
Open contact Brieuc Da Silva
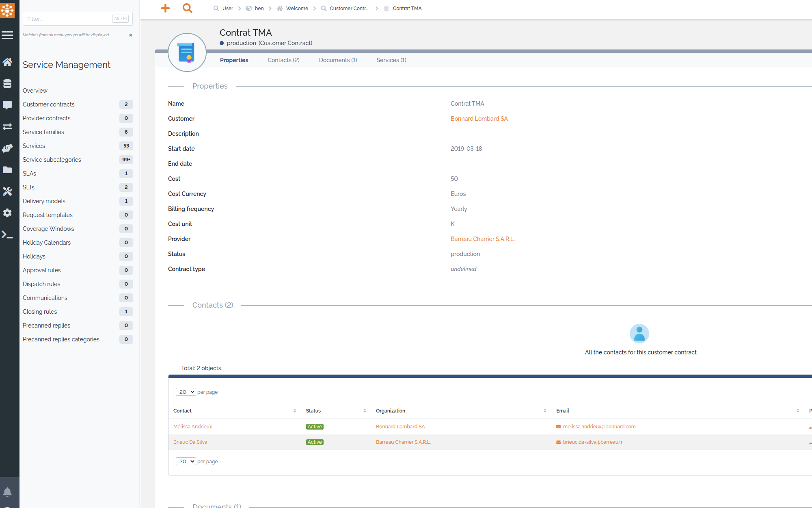click(190, 442)
